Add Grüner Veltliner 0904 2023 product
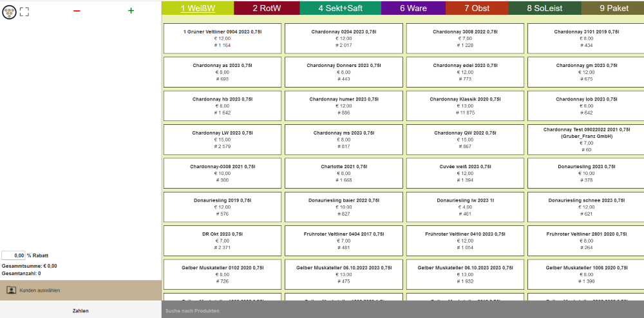The height and width of the screenshot is (318, 644). [222, 39]
